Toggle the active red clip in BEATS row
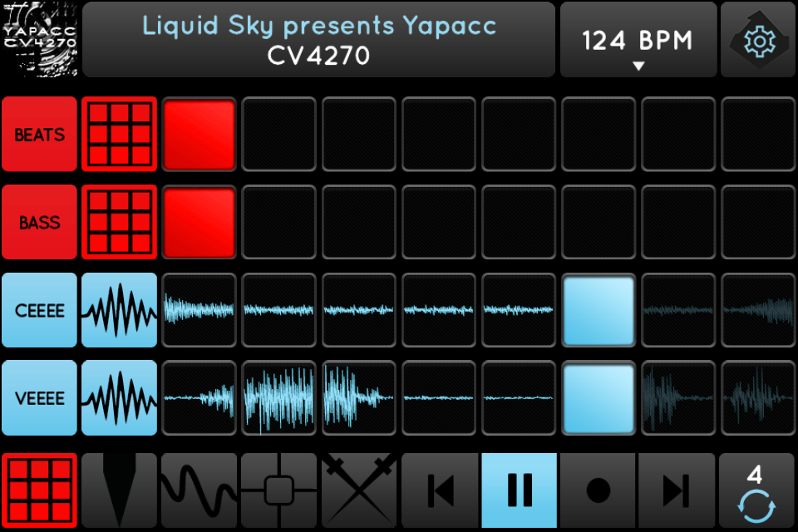The height and width of the screenshot is (532, 798). coord(199,135)
